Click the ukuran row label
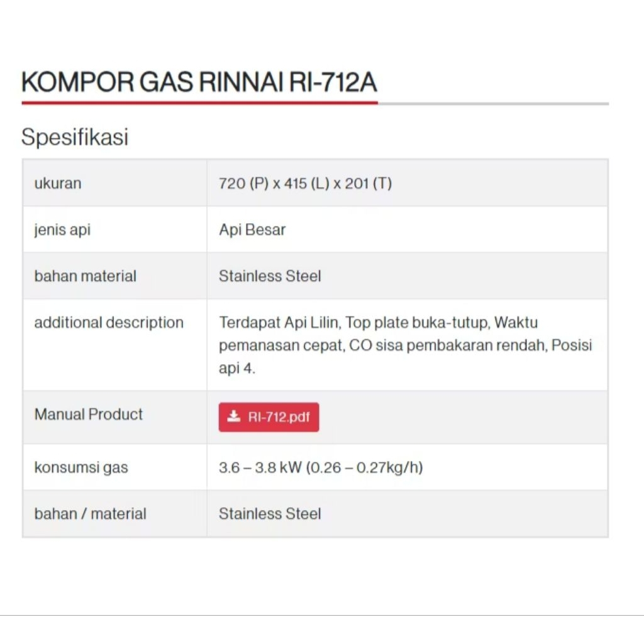 [58, 184]
